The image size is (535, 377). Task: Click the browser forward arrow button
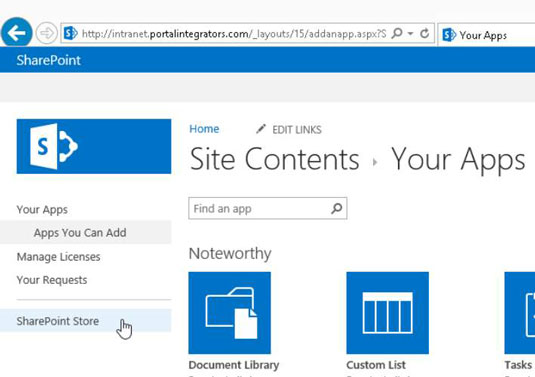point(46,33)
